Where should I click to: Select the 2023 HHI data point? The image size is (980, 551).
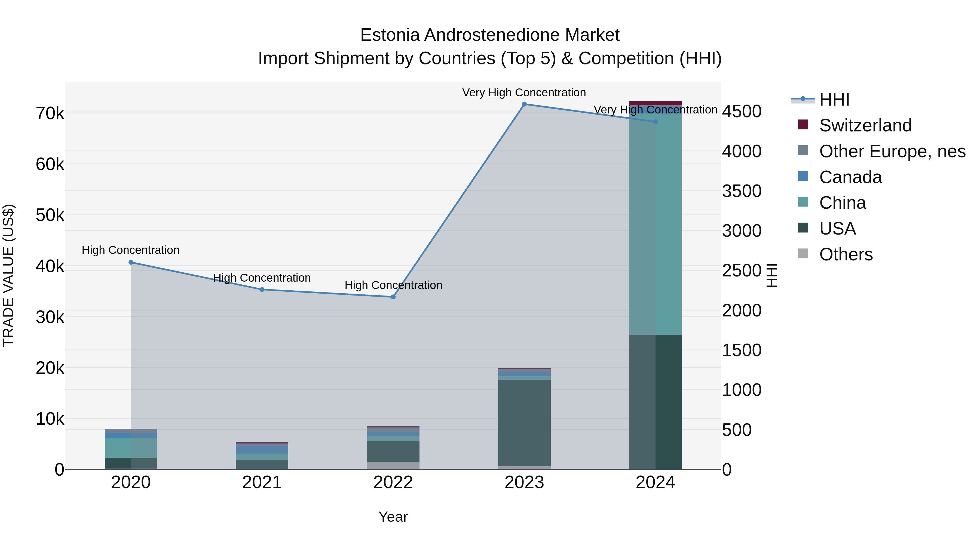524,104
